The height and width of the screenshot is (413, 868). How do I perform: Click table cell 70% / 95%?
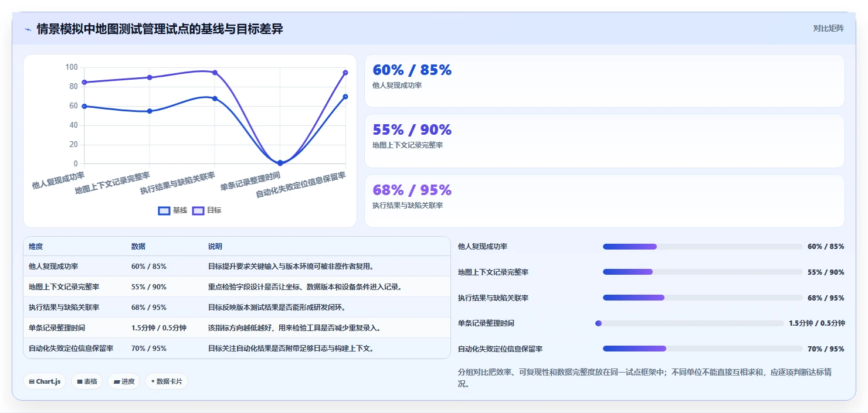(149, 348)
